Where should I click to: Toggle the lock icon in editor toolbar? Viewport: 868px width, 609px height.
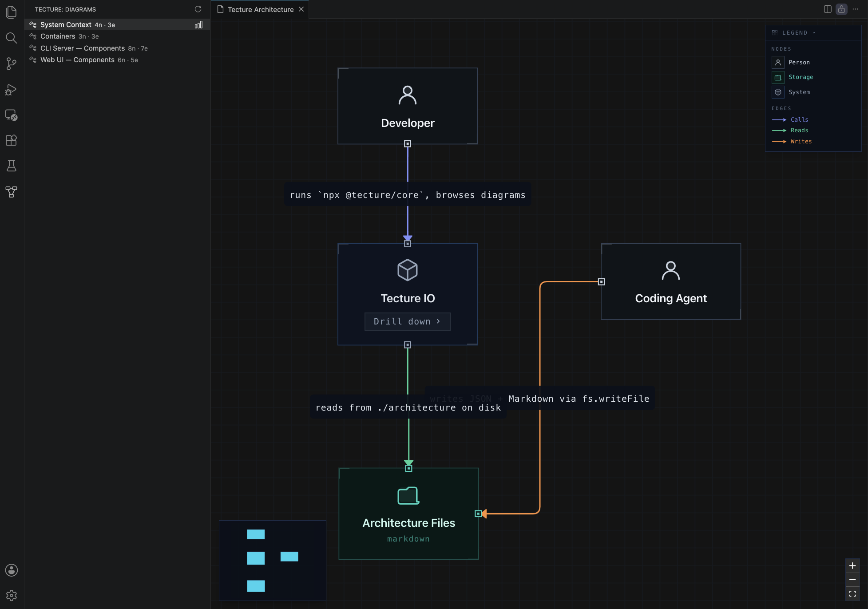click(841, 9)
